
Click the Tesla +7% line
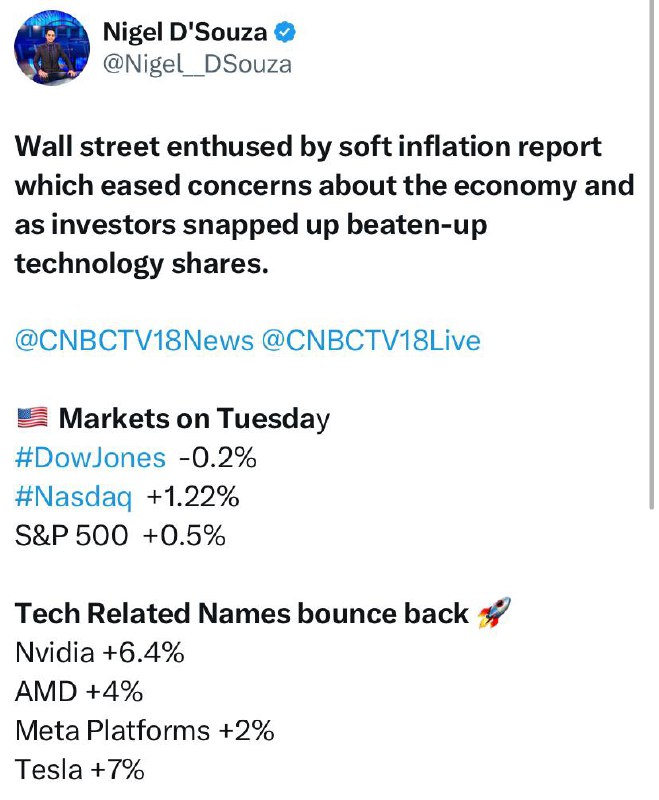(x=80, y=769)
